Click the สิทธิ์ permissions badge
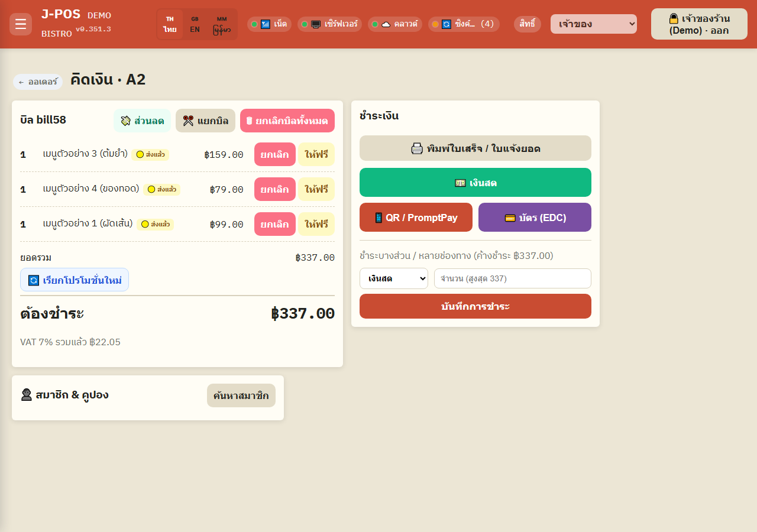Screen dimensions: 757x532 click(x=528, y=24)
